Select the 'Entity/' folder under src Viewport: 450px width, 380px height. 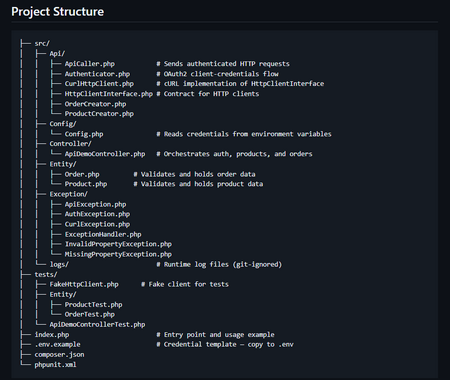(x=63, y=164)
